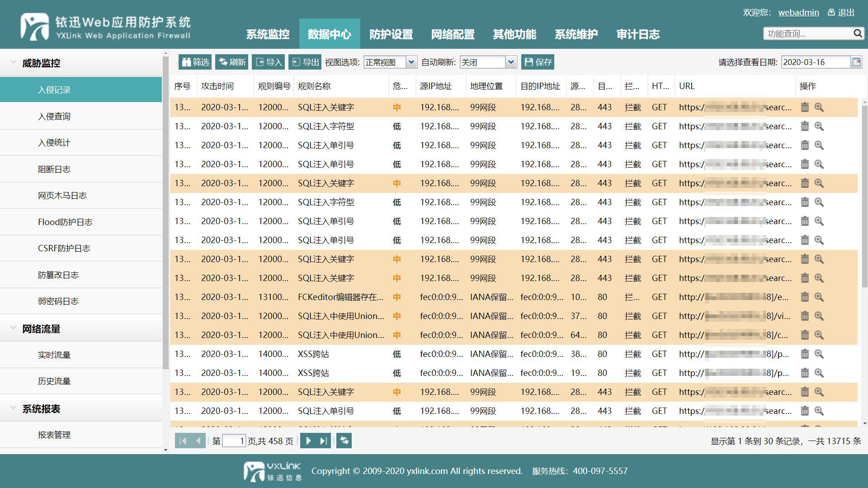
Task: View details of first SQL注入字符型 record
Action: (819, 126)
